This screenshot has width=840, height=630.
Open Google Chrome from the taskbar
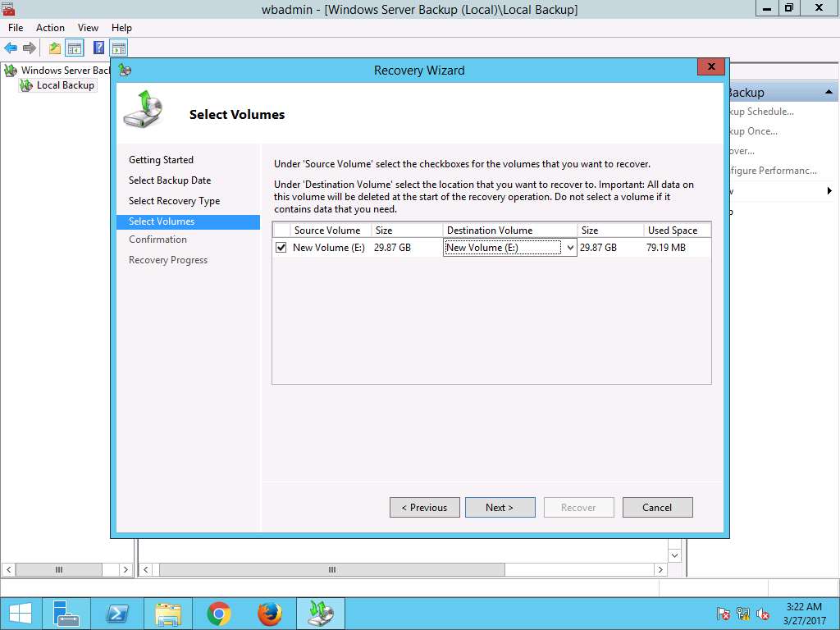tap(218, 614)
